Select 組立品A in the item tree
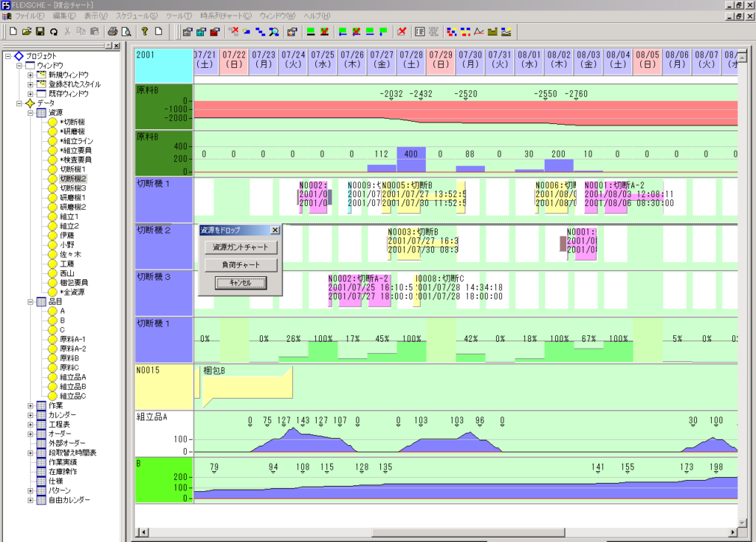The image size is (756, 542). 73,377
